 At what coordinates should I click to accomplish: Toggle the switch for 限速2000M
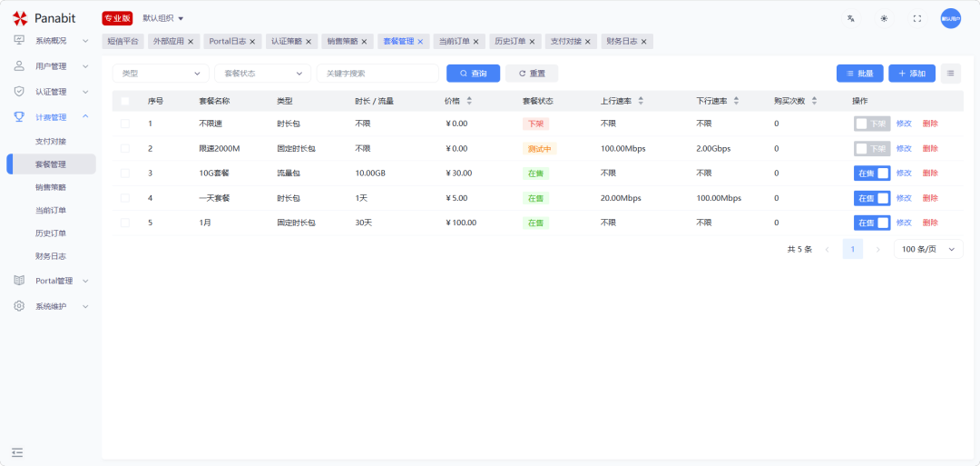pos(872,148)
